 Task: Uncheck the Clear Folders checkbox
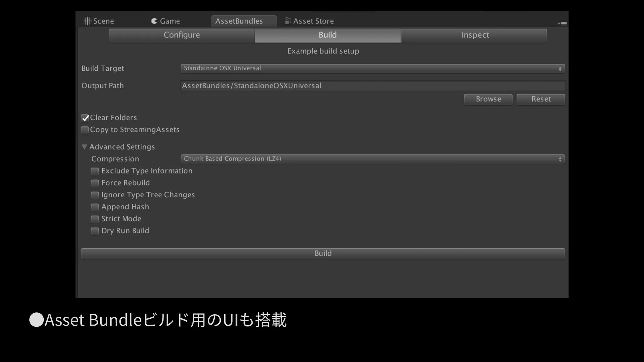(x=85, y=118)
